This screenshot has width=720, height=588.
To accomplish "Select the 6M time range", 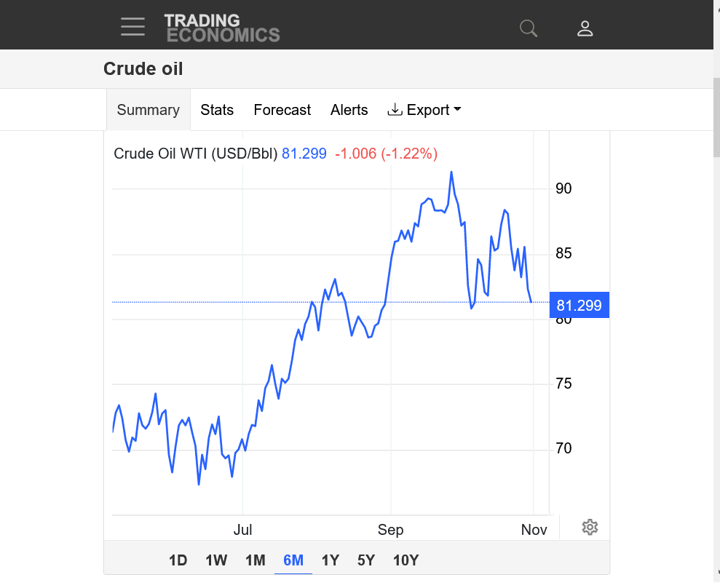I will tap(293, 560).
